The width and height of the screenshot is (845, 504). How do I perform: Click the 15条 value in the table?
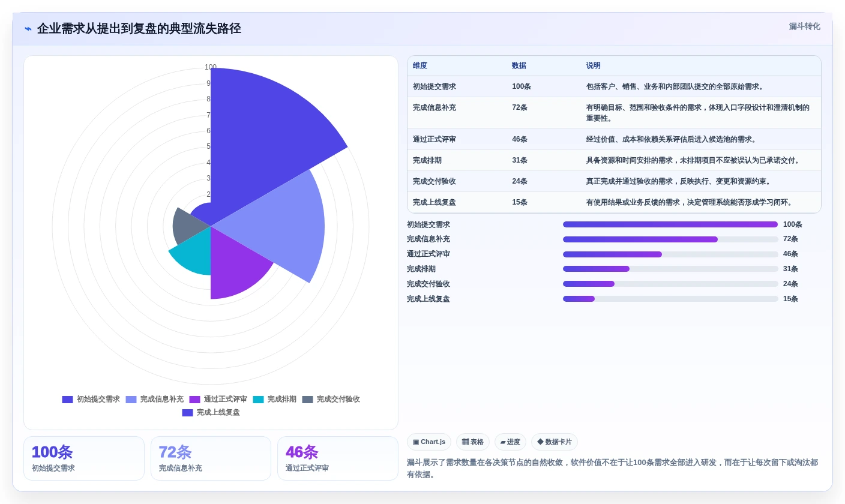pyautogui.click(x=520, y=203)
